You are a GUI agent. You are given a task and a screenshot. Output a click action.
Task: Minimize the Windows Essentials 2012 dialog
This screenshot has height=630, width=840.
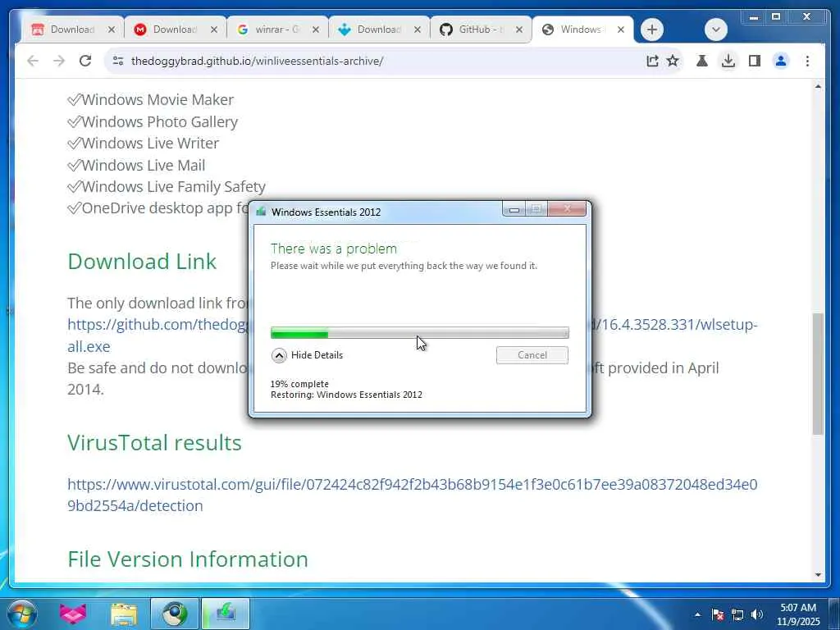coord(514,209)
